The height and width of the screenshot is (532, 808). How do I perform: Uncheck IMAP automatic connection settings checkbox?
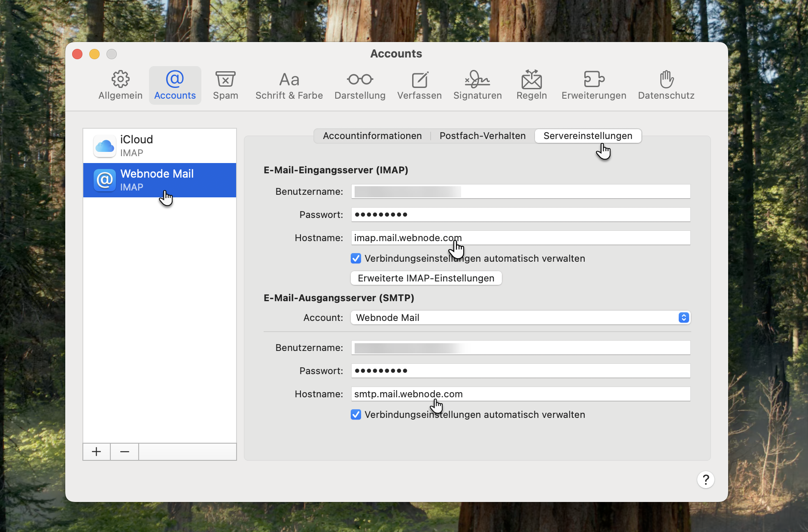coord(356,258)
